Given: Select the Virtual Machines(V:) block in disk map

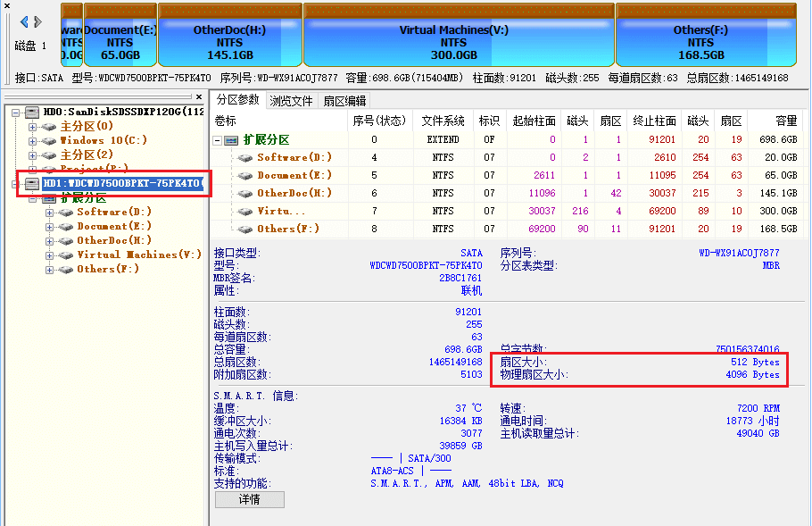Looking at the screenshot, I should [x=459, y=36].
